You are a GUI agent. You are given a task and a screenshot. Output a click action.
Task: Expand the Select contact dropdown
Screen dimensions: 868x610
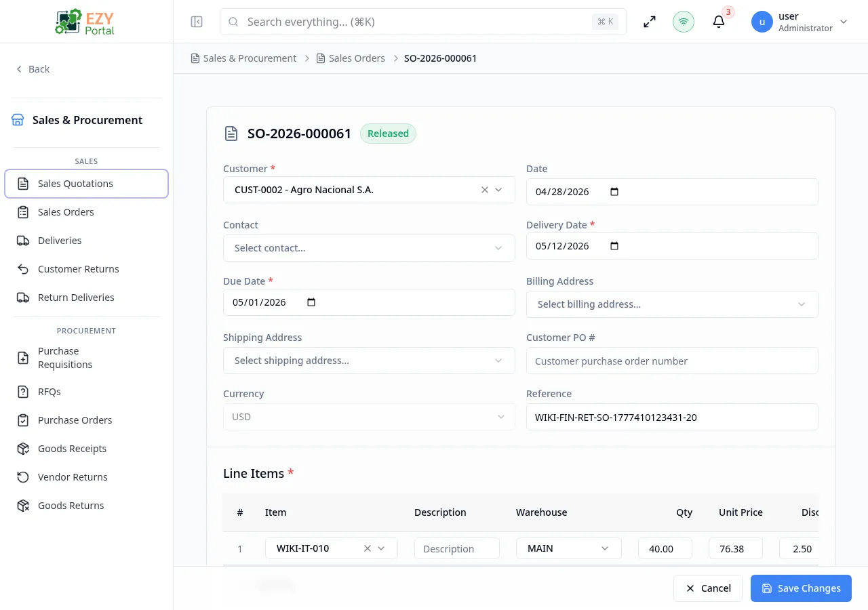[369, 248]
